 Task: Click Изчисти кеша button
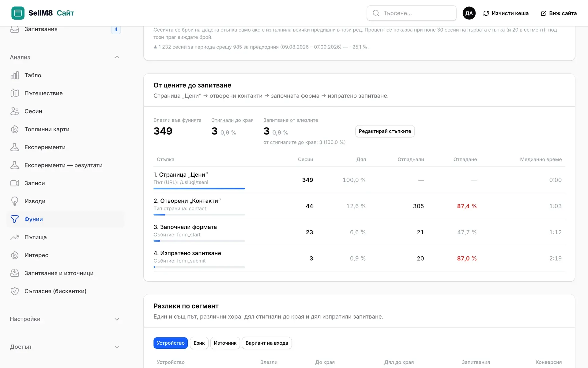point(506,13)
